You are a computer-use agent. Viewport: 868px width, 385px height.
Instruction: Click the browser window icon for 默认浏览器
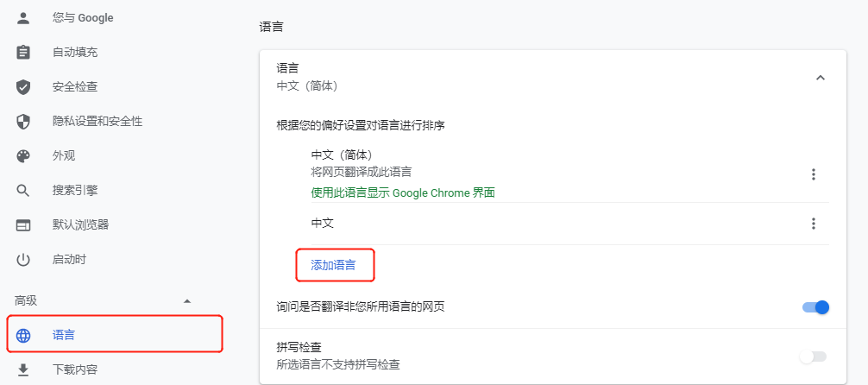pyautogui.click(x=23, y=225)
